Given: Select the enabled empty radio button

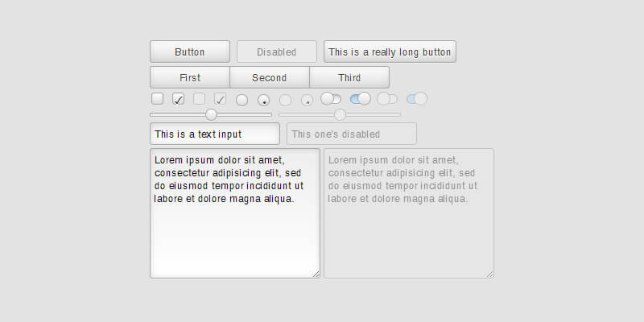Looking at the screenshot, I should coord(242,101).
